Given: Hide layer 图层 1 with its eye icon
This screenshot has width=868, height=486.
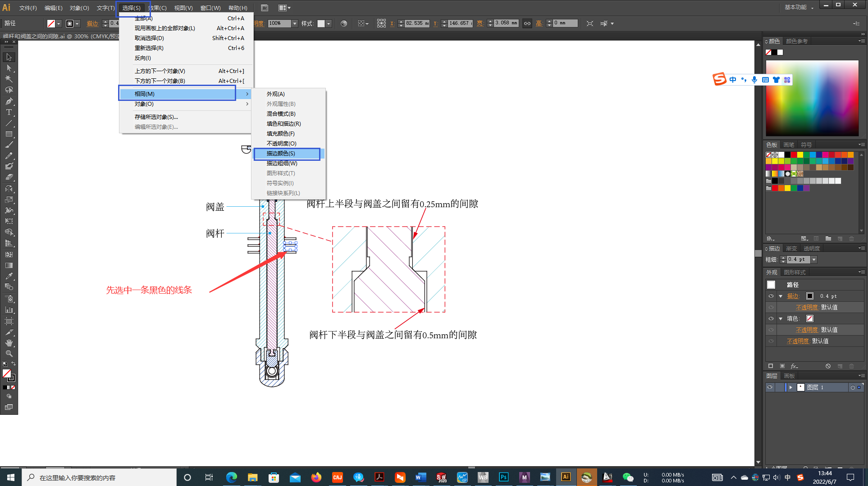Looking at the screenshot, I should (x=770, y=387).
